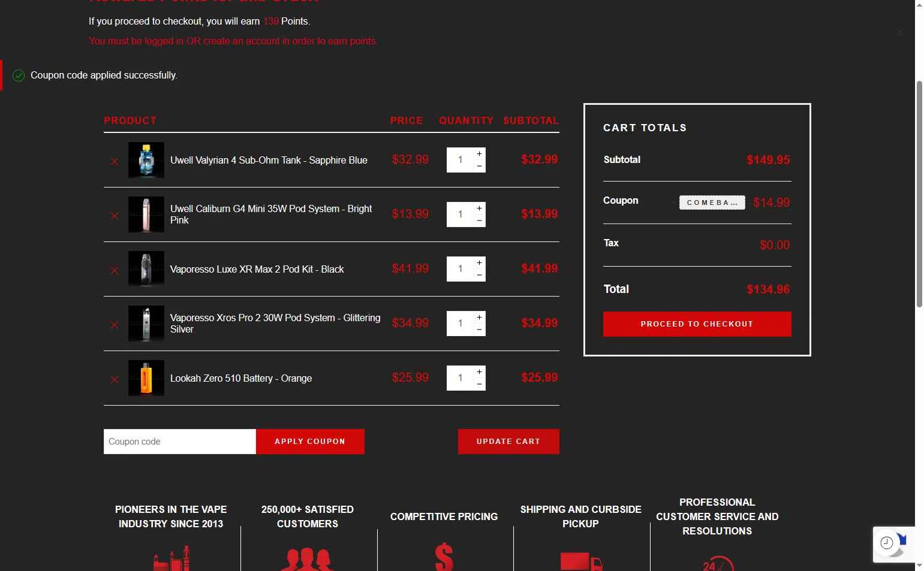Click the Tax amount $0.00
924x571 pixels.
(775, 245)
